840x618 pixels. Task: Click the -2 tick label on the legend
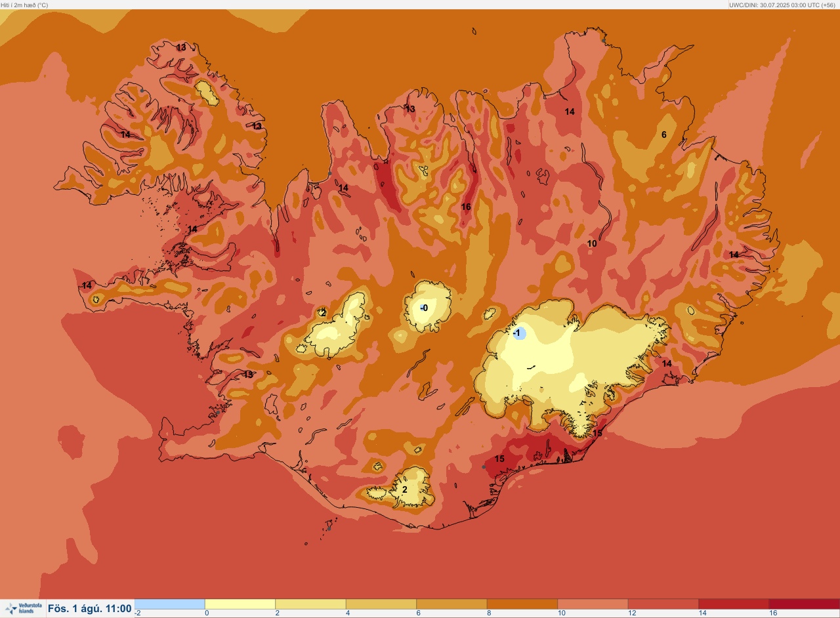[x=138, y=613]
